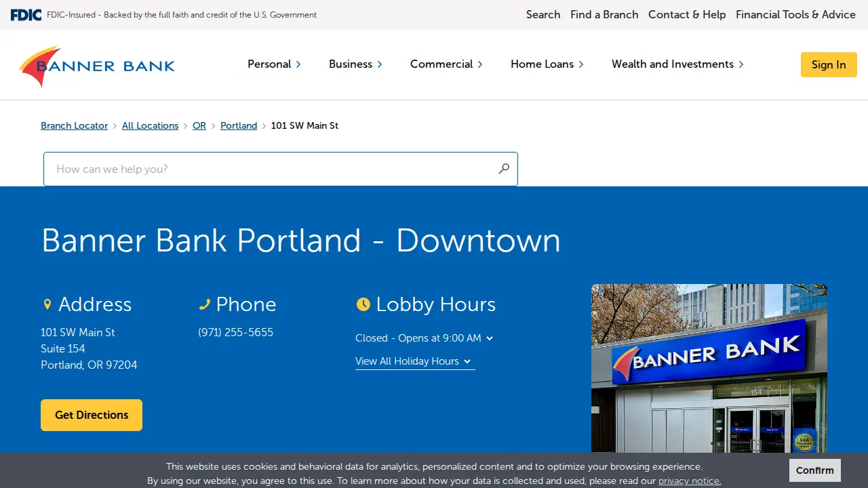
Task: Go to OR breadcrumb
Action: coord(199,125)
